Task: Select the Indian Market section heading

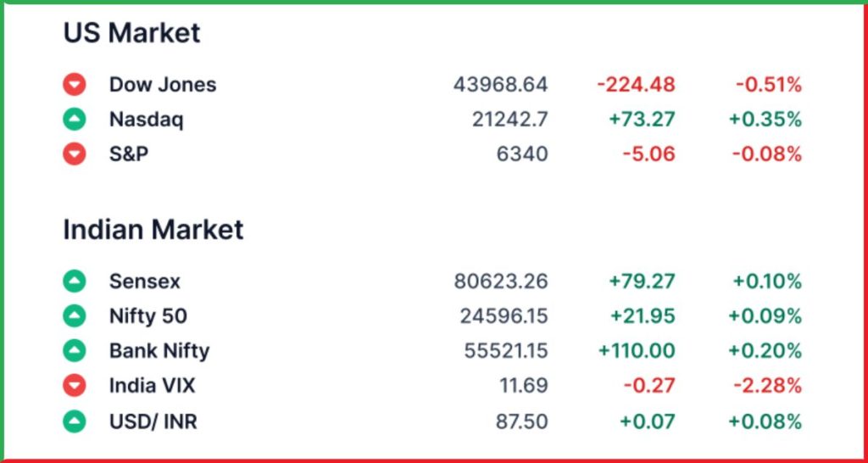Action: click(x=153, y=229)
